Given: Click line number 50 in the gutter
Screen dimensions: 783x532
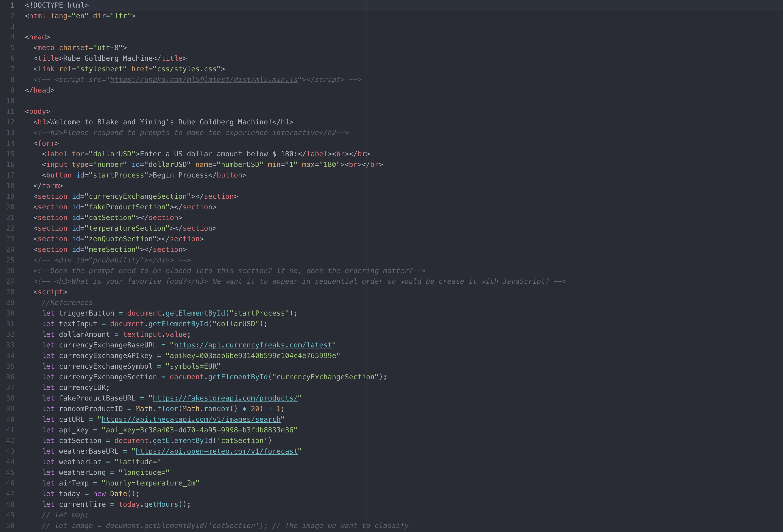Looking at the screenshot, I should pyautogui.click(x=10, y=526).
